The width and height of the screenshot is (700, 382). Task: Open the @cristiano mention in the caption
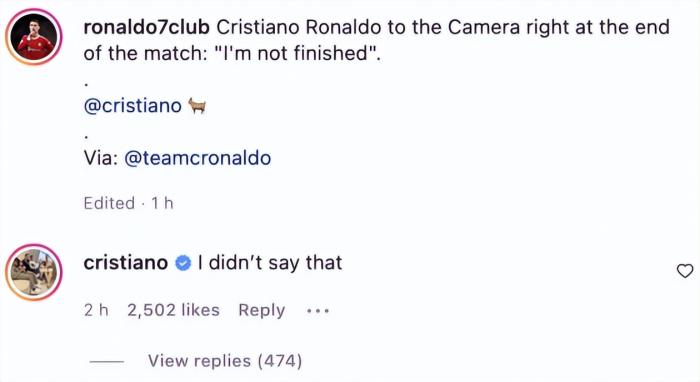(133, 106)
